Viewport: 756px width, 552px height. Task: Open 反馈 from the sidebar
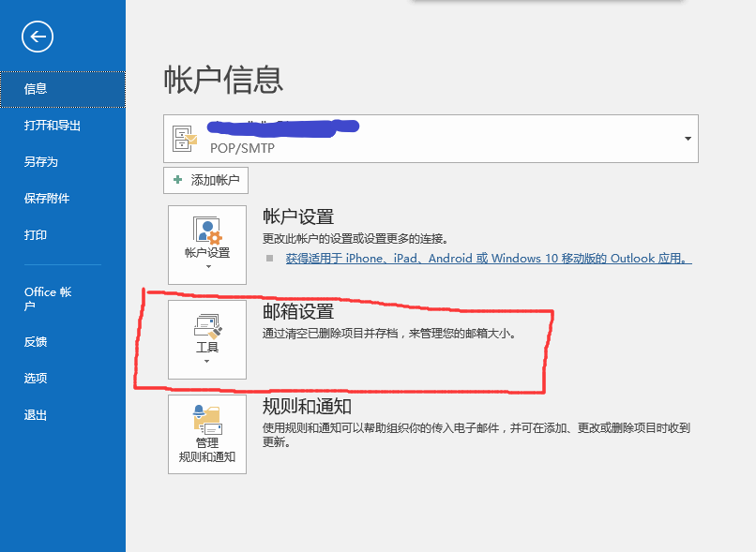36,342
